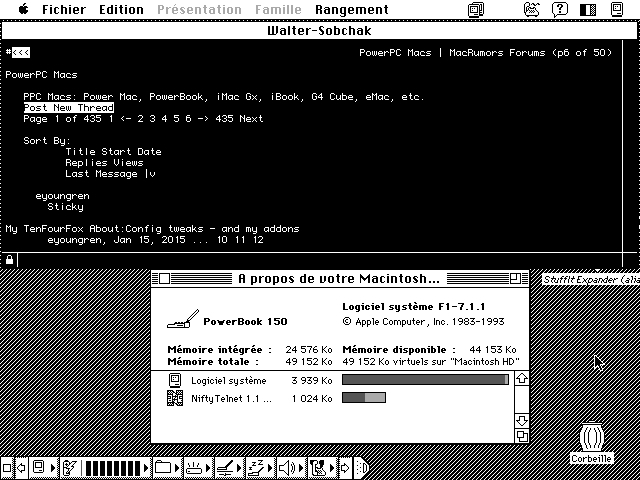
Task: Click the Control Strip left scroll arrow
Action: tap(21, 467)
